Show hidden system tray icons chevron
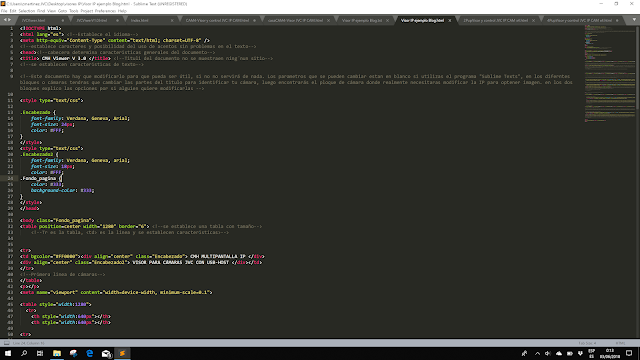Viewport: 640px width, 360px height. [537, 353]
